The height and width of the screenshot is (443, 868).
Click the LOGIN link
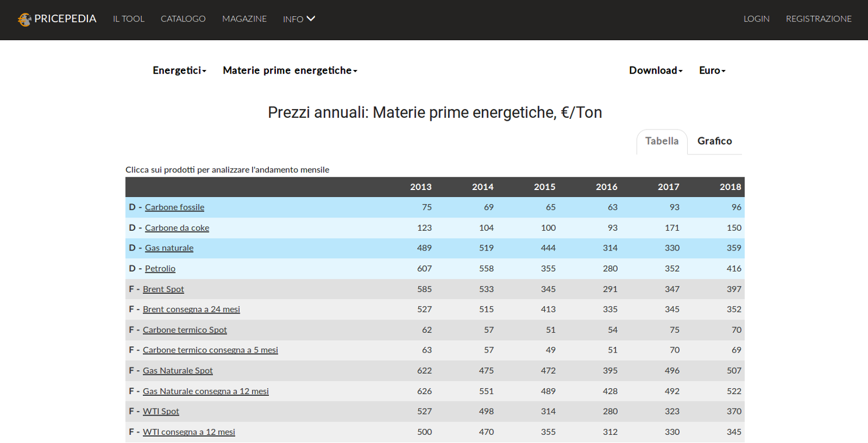coord(756,19)
